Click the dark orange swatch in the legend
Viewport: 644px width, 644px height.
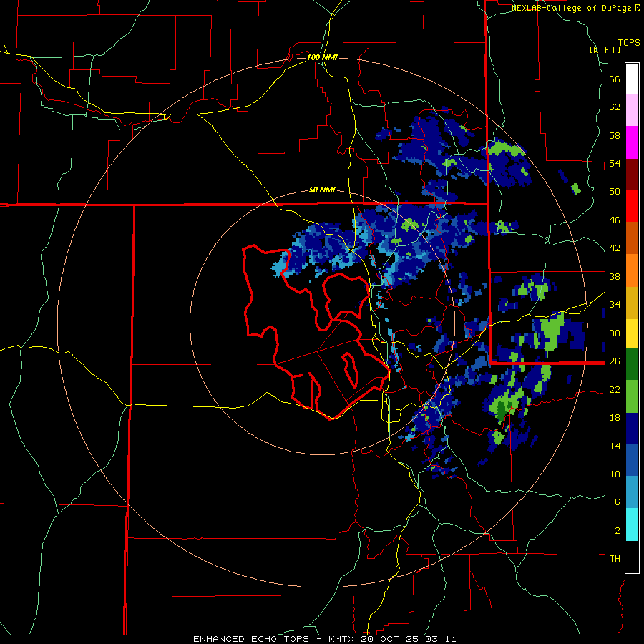[632, 238]
